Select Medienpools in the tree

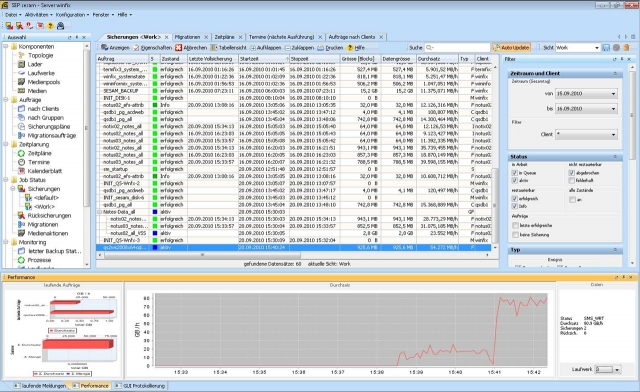click(44, 82)
